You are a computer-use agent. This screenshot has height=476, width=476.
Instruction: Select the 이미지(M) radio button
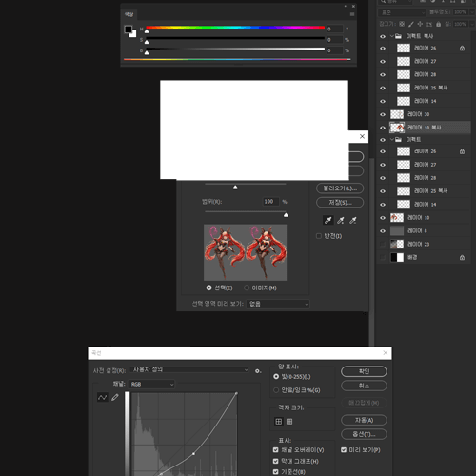(247, 288)
